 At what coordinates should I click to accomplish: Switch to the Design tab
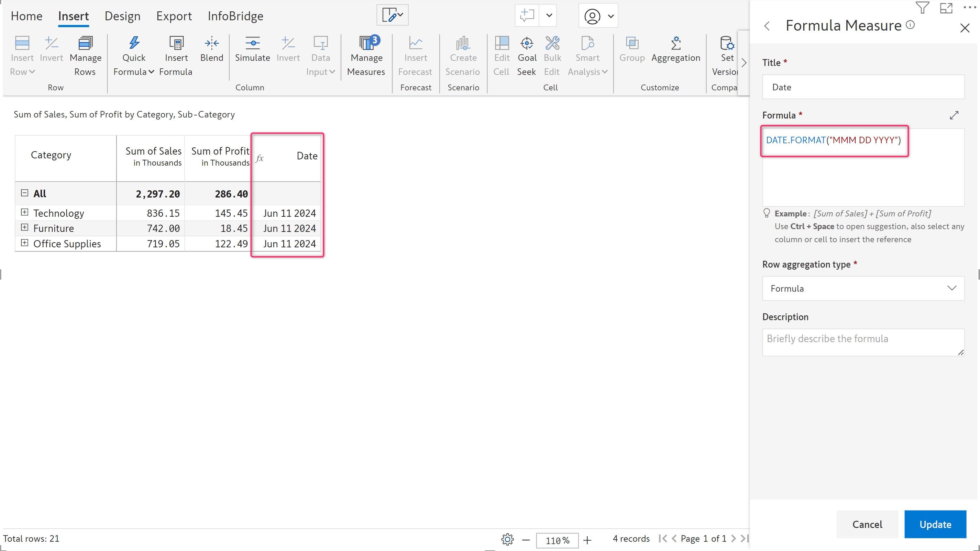[122, 16]
